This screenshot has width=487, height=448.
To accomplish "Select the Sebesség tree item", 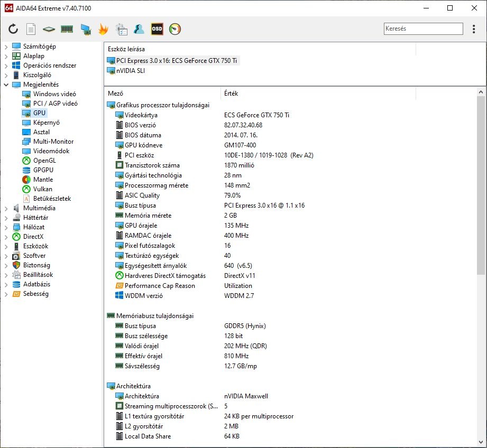I will pos(36,294).
